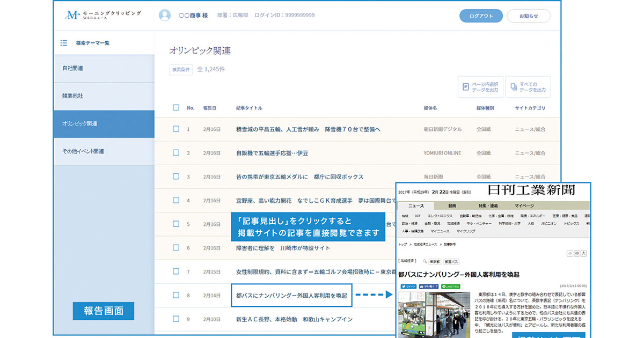Select 自社関連 in the theme sidebar
The width and height of the screenshot is (644, 338).
click(104, 69)
